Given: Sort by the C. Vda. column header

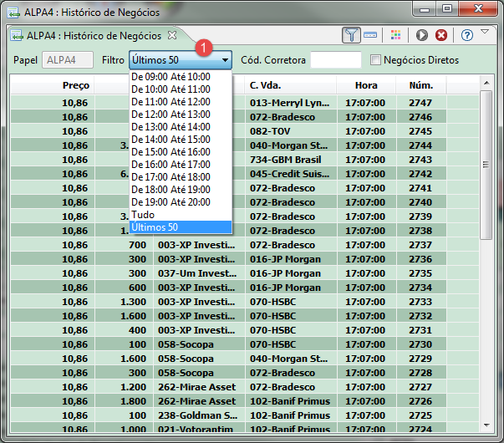Looking at the screenshot, I should pyautogui.click(x=291, y=85).
